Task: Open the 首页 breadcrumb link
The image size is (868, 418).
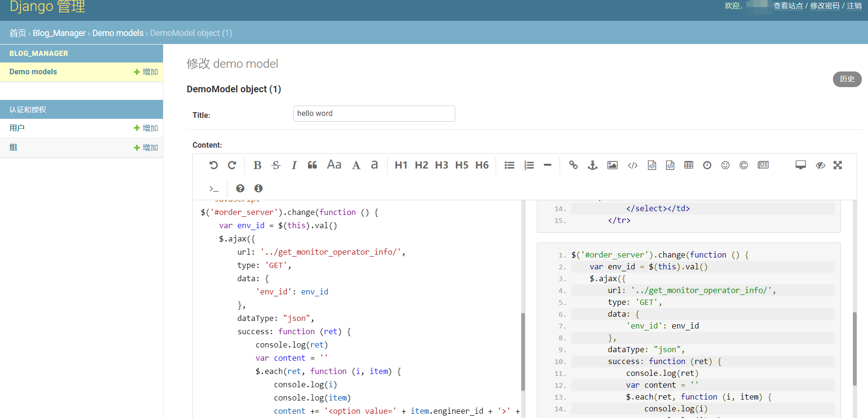Action: point(18,33)
